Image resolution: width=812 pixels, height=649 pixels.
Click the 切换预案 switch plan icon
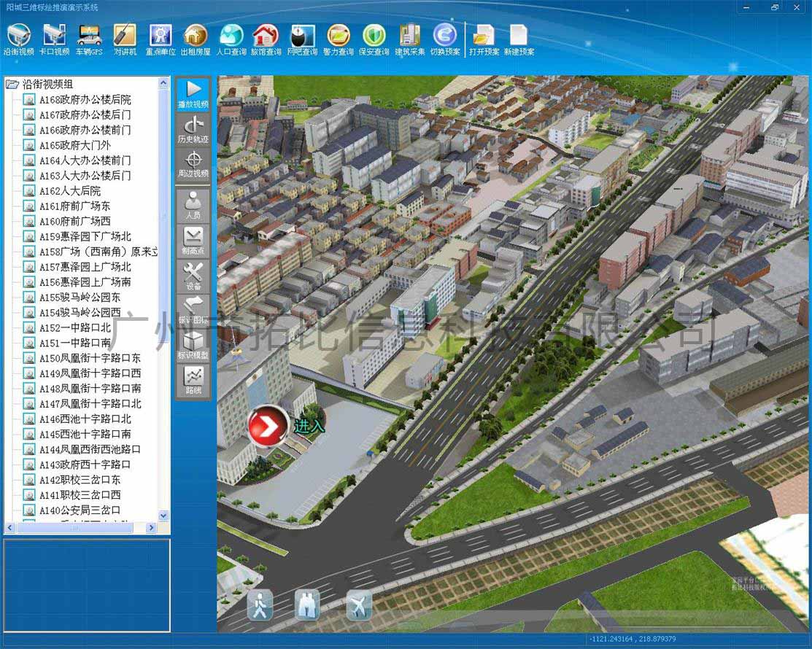click(445, 39)
